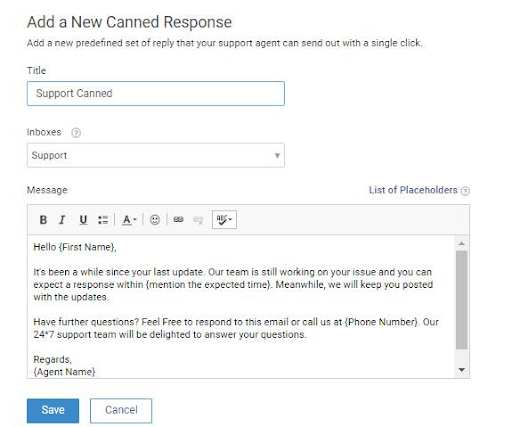Save the new canned response
The image size is (512, 427).
pos(53,411)
